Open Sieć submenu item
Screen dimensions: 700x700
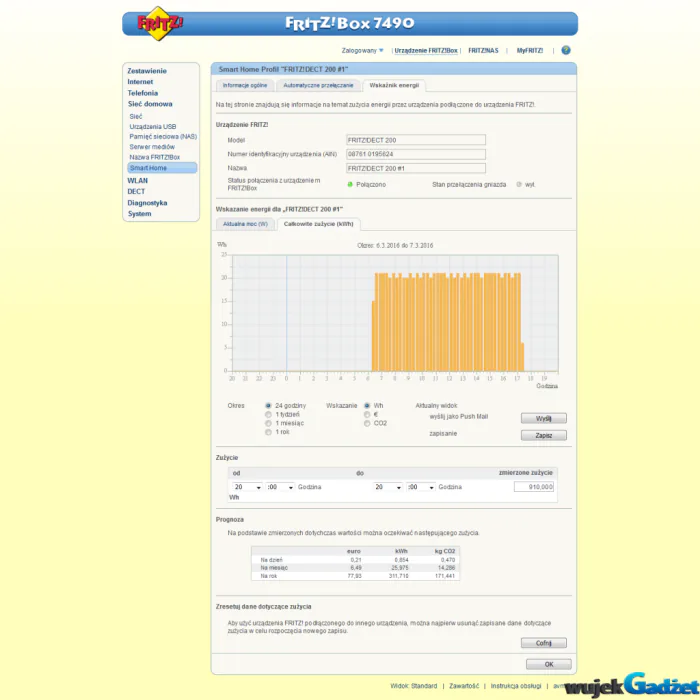tap(136, 117)
